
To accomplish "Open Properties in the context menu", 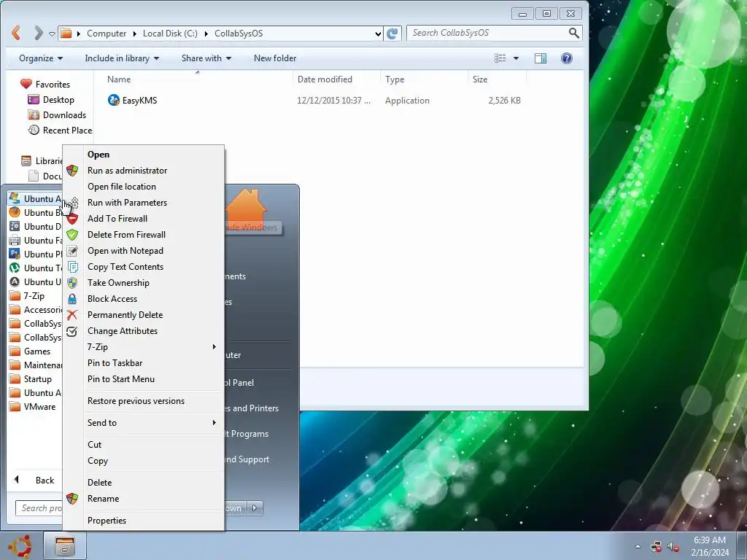I will [x=107, y=521].
